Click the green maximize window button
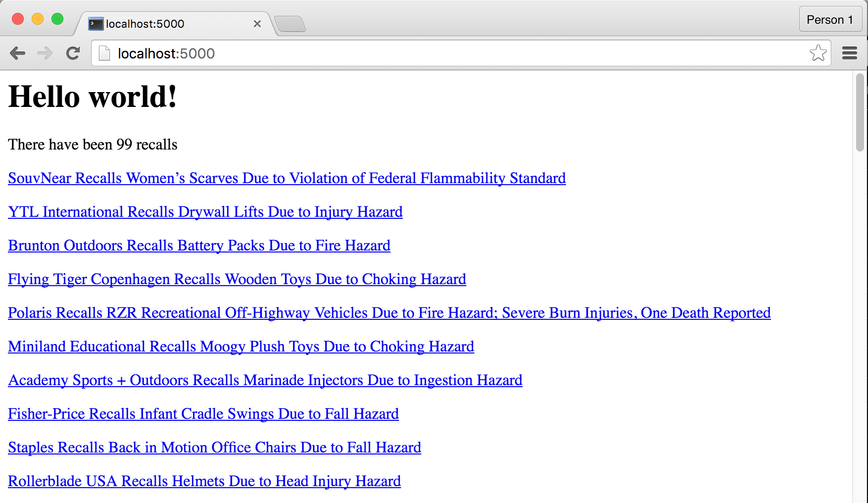 click(x=57, y=19)
